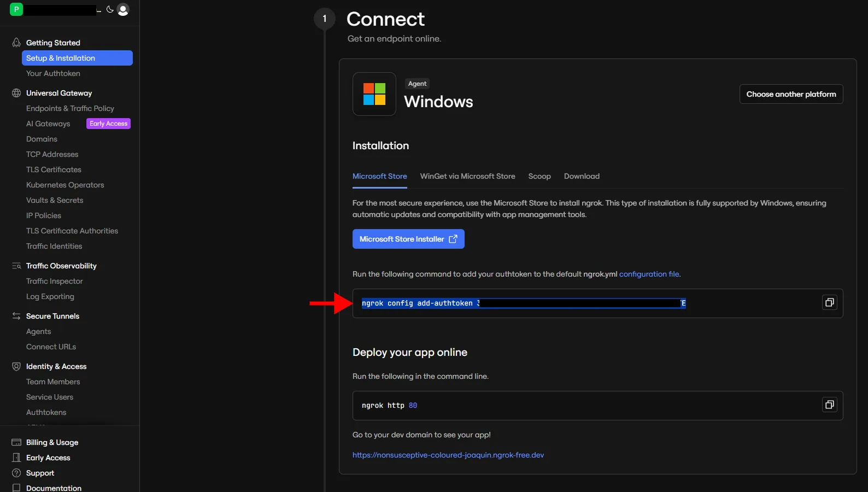868x492 pixels.
Task: Switch to the Download tab
Action: point(582,176)
